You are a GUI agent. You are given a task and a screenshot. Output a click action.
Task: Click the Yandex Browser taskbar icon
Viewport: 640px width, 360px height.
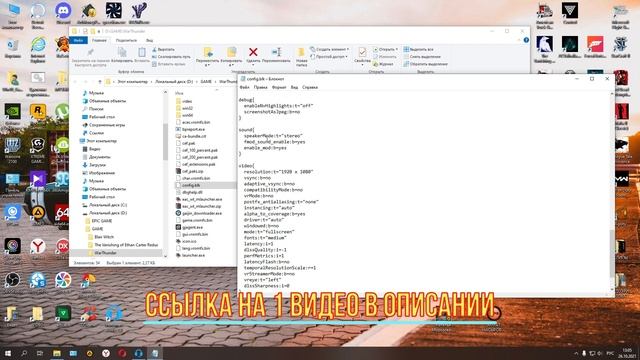(x=106, y=353)
